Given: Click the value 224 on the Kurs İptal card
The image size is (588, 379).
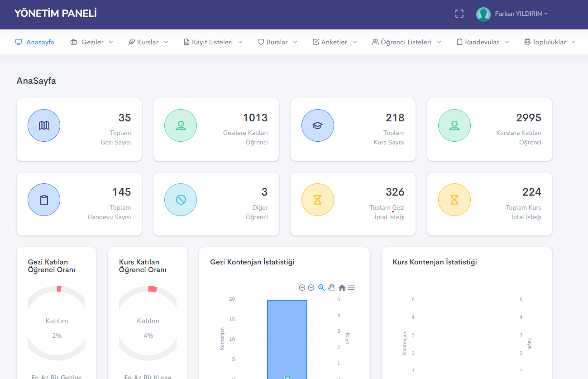Looking at the screenshot, I should point(532,192).
